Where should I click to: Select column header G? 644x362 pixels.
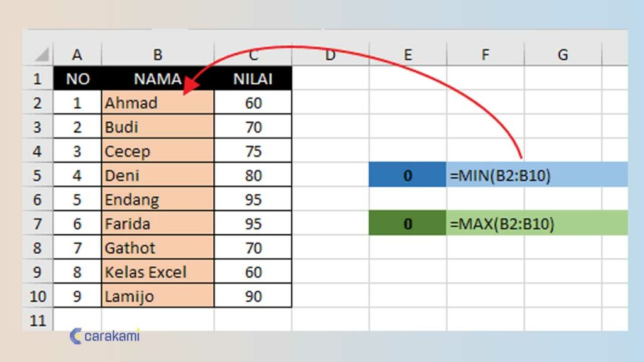562,55
